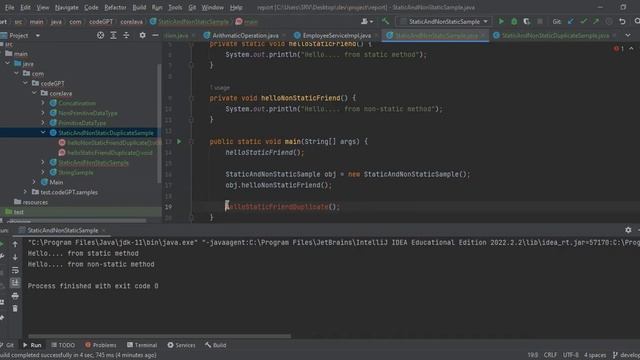Open the File menu
Screen dimensions: 640x360
(x=9, y=7)
